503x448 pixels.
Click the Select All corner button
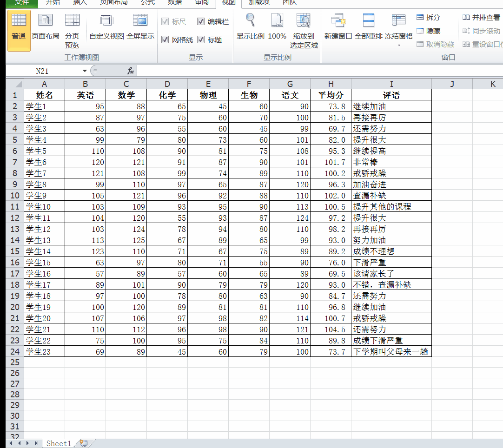[x=15, y=84]
